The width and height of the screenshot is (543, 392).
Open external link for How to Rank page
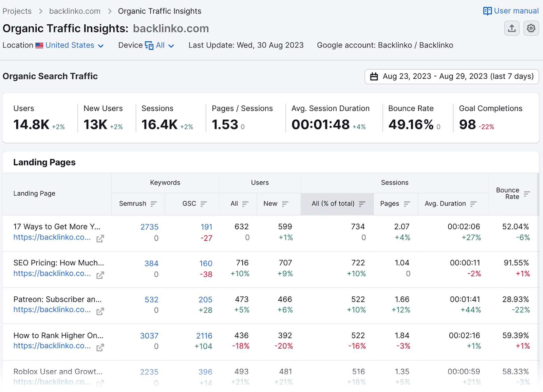[100, 348]
